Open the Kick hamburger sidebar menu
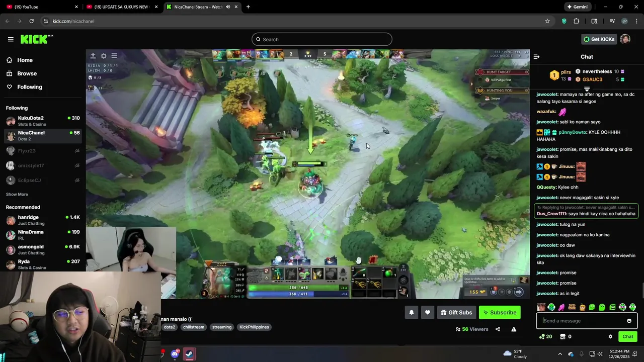This screenshot has width=644, height=362. click(11, 39)
